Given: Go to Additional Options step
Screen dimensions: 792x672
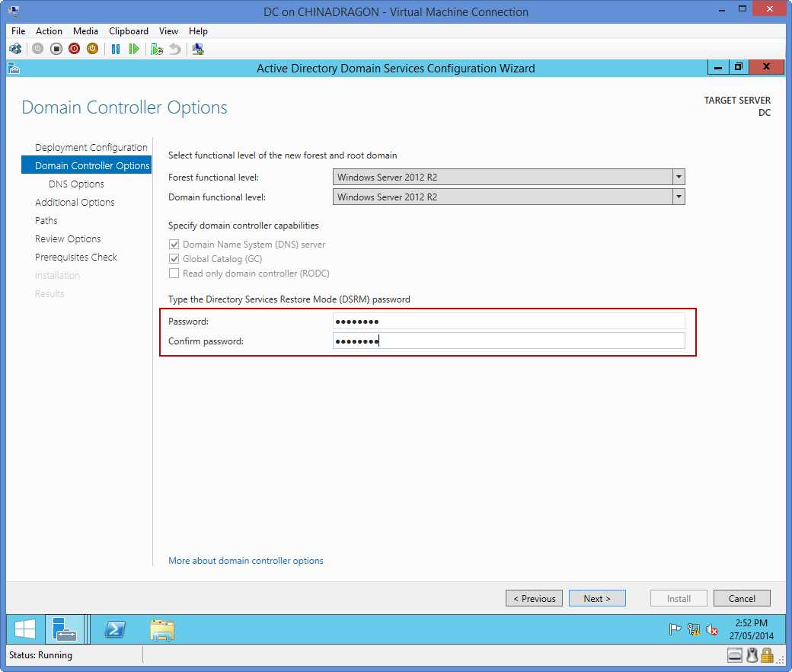Looking at the screenshot, I should click(x=75, y=202).
